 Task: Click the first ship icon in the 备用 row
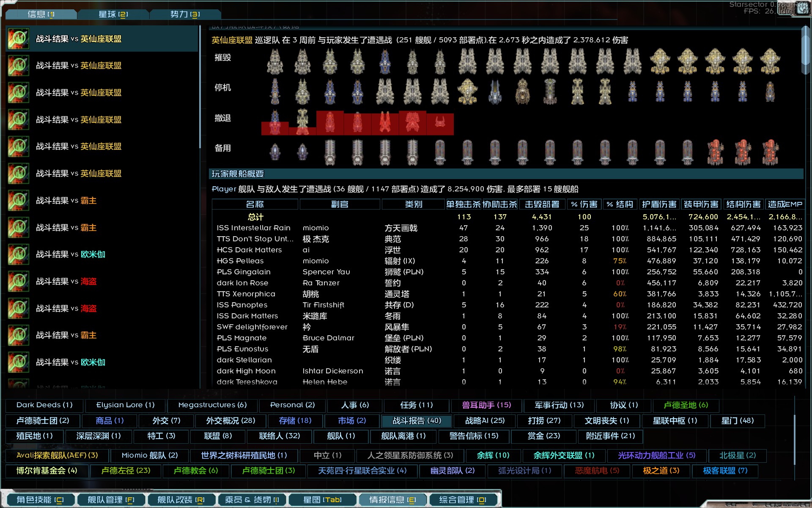tap(275, 152)
